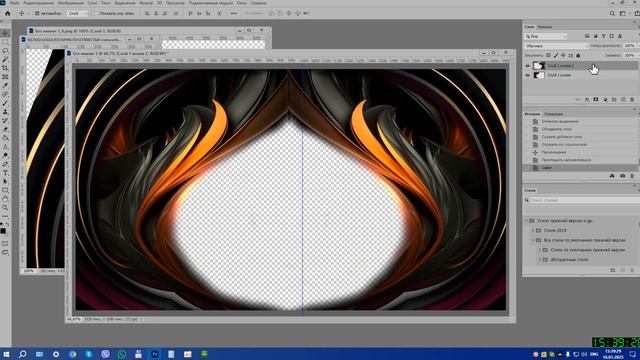This screenshot has height=360, width=640.
Task: Click the styles search input field
Action: 584,200
